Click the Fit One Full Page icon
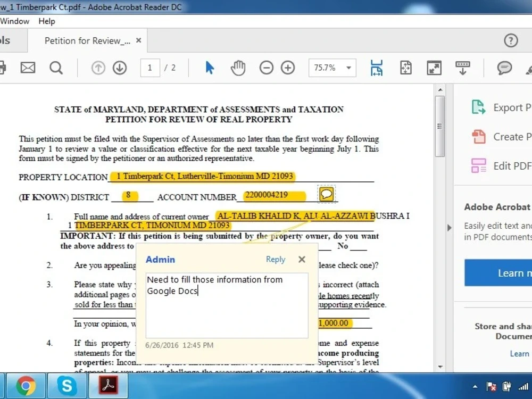This screenshot has width=532, height=399. point(406,68)
